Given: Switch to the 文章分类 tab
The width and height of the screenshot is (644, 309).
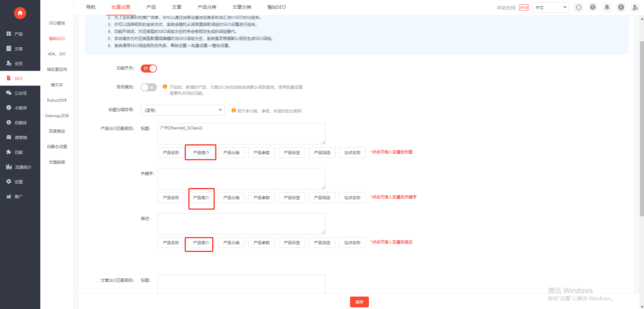Looking at the screenshot, I should tap(242, 7).
